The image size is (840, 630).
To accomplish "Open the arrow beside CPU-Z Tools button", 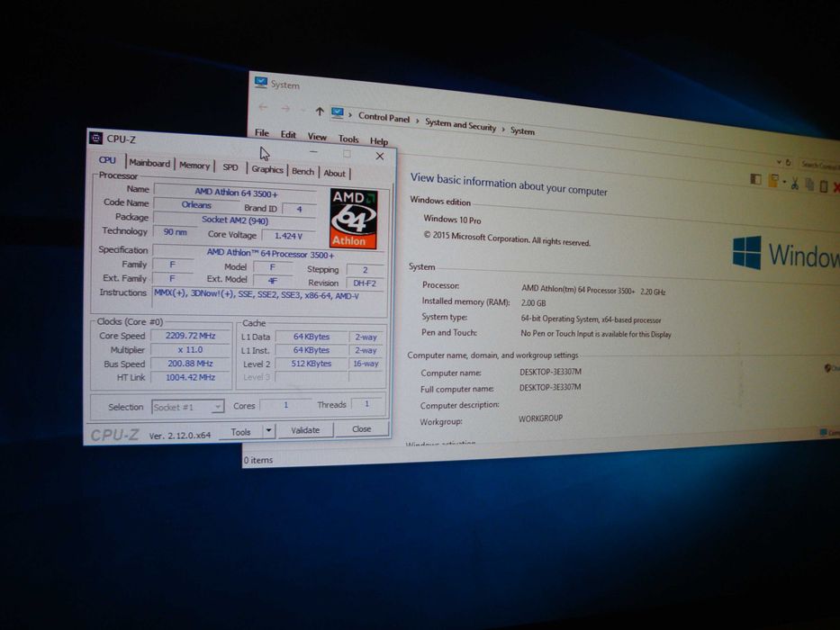I will [269, 431].
